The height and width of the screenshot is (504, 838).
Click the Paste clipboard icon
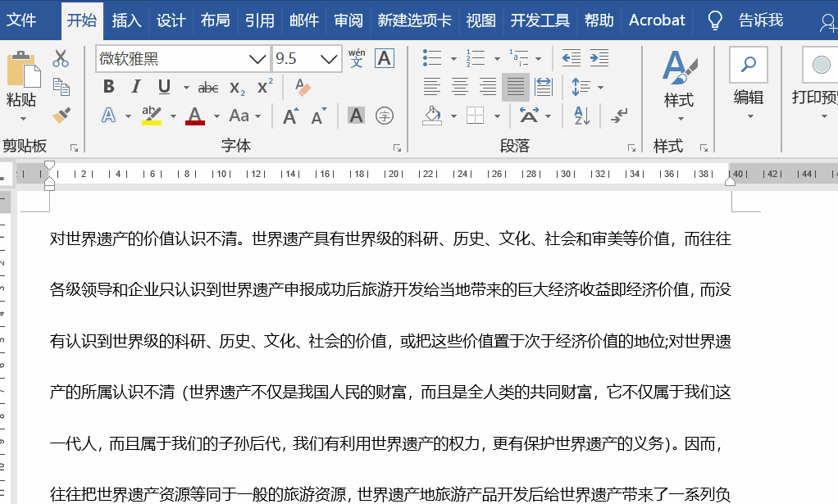[24, 68]
